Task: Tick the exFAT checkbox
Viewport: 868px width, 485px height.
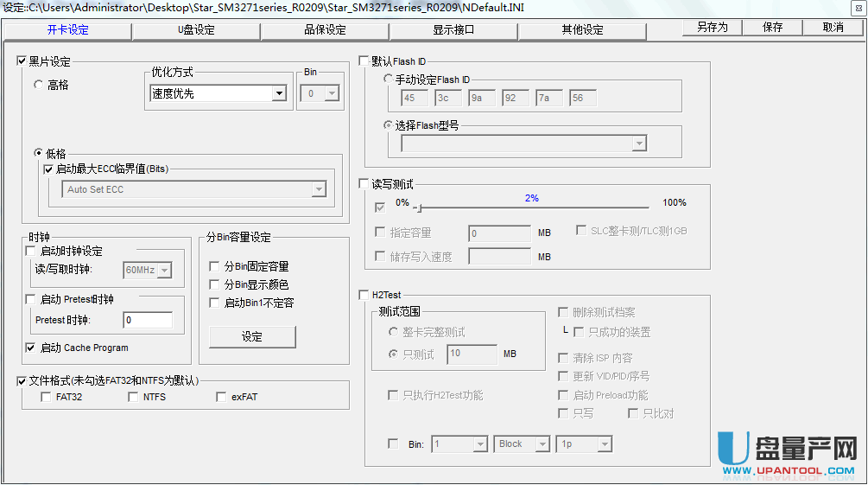Action: click(221, 398)
